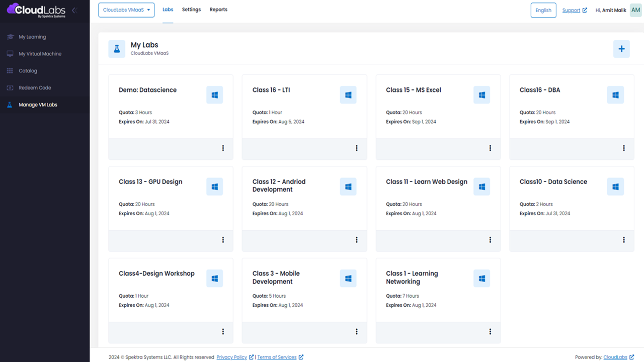Open three-dot menu on Class 13 - GPU Design
This screenshot has width=644, height=362.
[223, 240]
